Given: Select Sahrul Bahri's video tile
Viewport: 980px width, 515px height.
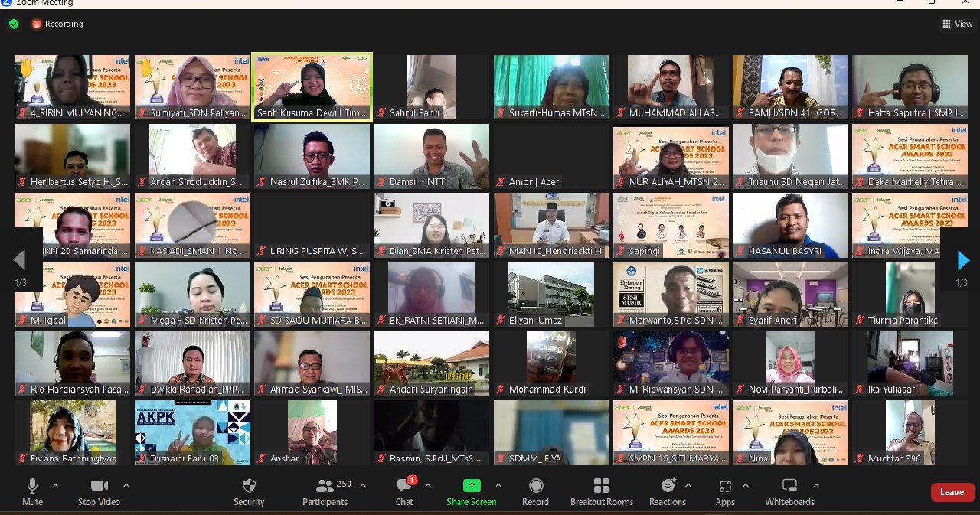Looking at the screenshot, I should [x=431, y=87].
